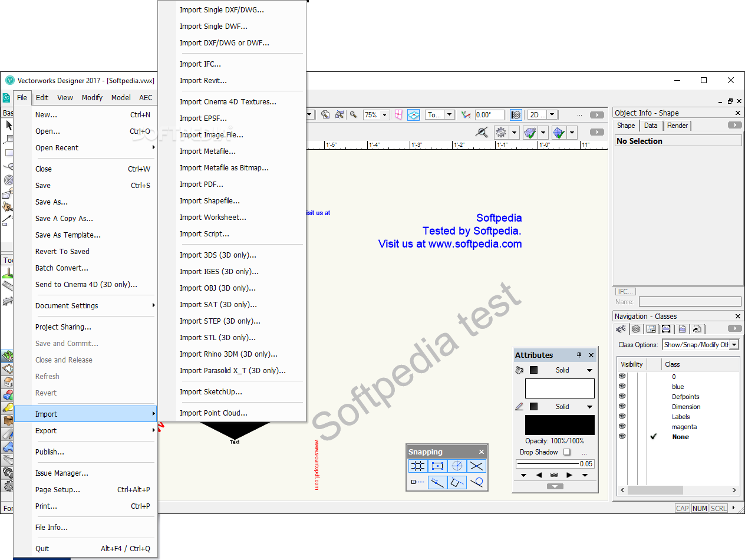Click the black pen color swatch
The height and width of the screenshot is (560, 745).
pyautogui.click(x=559, y=425)
